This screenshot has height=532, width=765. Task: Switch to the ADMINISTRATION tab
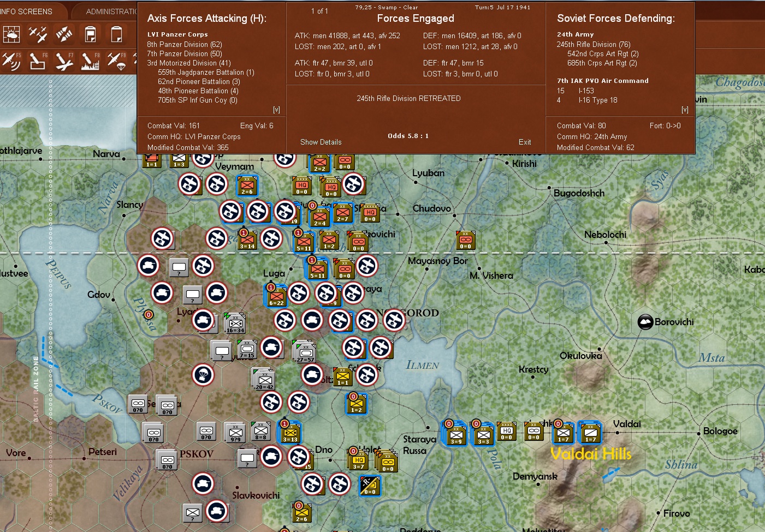coord(111,11)
